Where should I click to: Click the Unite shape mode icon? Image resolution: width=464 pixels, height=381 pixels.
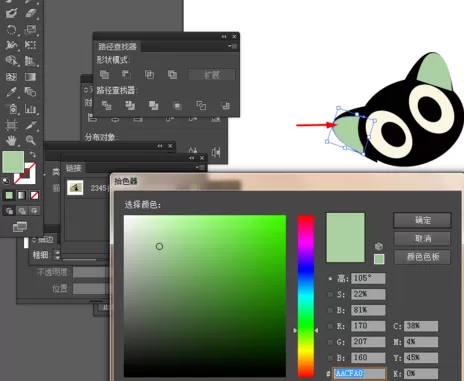click(x=104, y=75)
